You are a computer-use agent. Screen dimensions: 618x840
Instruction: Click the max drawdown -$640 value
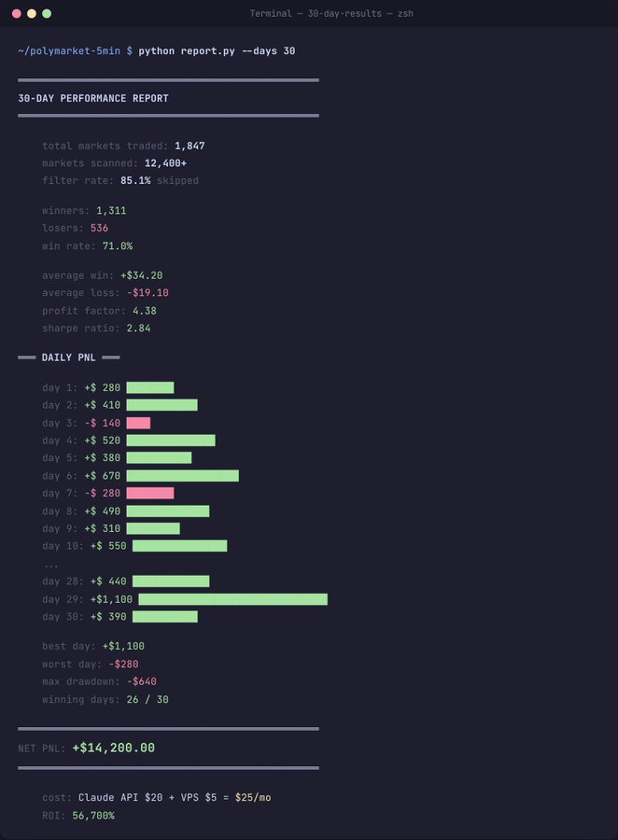[142, 681]
